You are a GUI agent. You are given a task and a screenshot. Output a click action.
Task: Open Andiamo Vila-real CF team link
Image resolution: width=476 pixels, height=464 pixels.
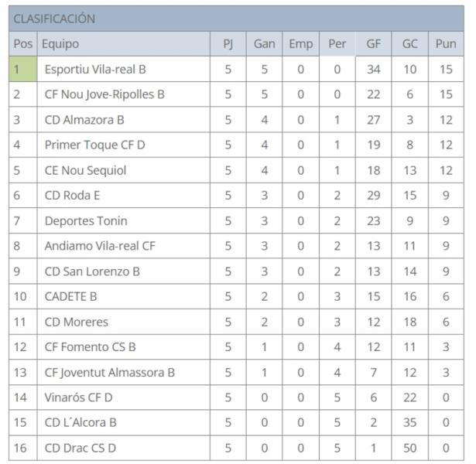tap(100, 246)
